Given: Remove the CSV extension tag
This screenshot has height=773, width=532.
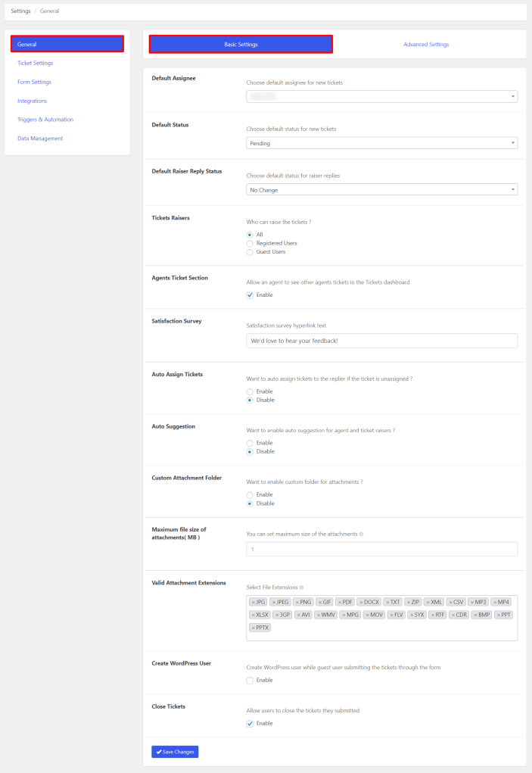Looking at the screenshot, I should tap(452, 601).
